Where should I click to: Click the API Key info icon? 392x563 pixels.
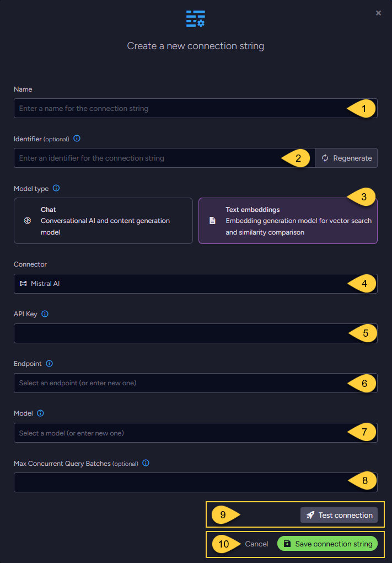pos(44,314)
